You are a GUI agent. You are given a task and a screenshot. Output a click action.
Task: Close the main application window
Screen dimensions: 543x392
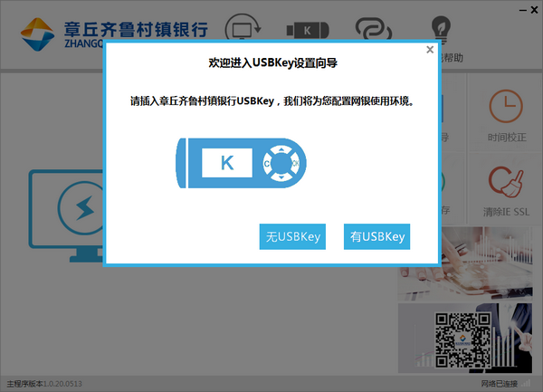(x=534, y=10)
